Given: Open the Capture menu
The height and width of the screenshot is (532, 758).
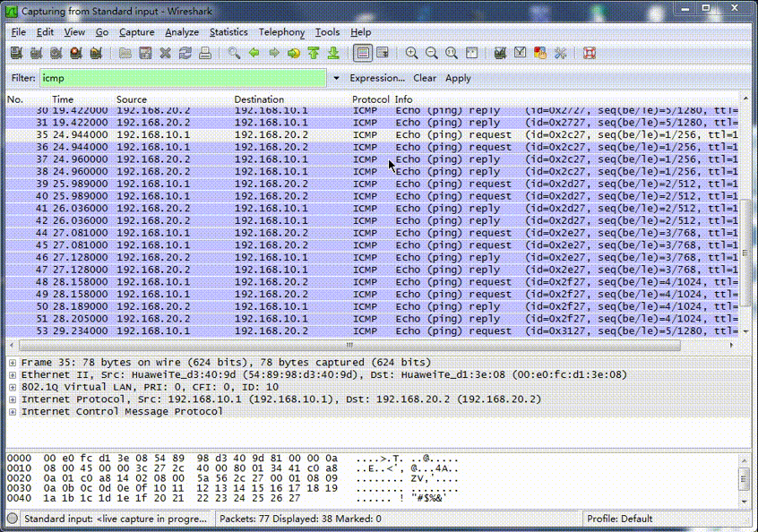Looking at the screenshot, I should 137,32.
